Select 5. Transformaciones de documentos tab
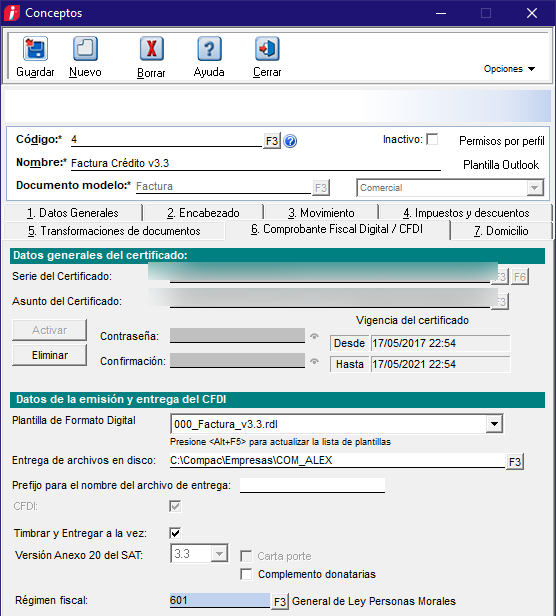556x616 pixels. 114,231
